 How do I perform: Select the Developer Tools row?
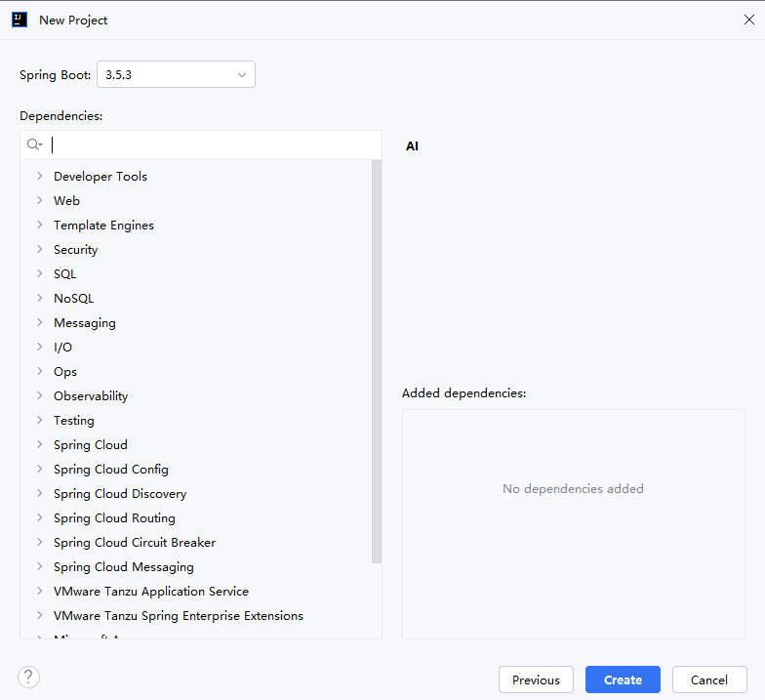[195, 176]
